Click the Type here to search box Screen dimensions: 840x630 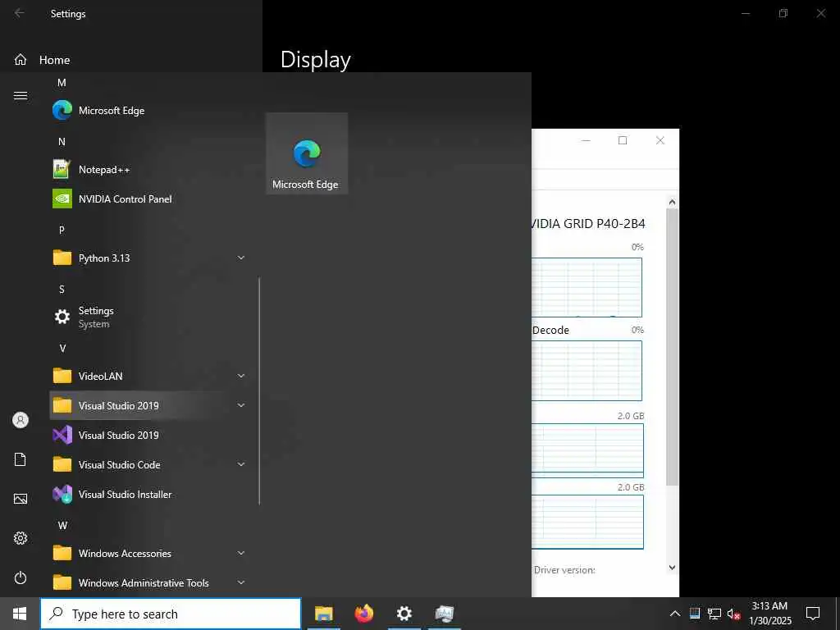(x=171, y=614)
